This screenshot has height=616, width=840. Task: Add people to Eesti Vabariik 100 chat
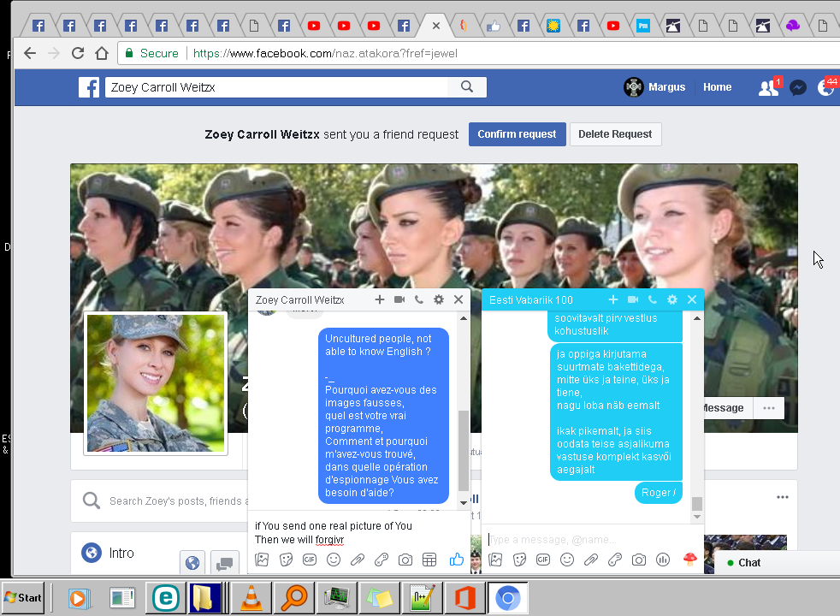tap(613, 299)
